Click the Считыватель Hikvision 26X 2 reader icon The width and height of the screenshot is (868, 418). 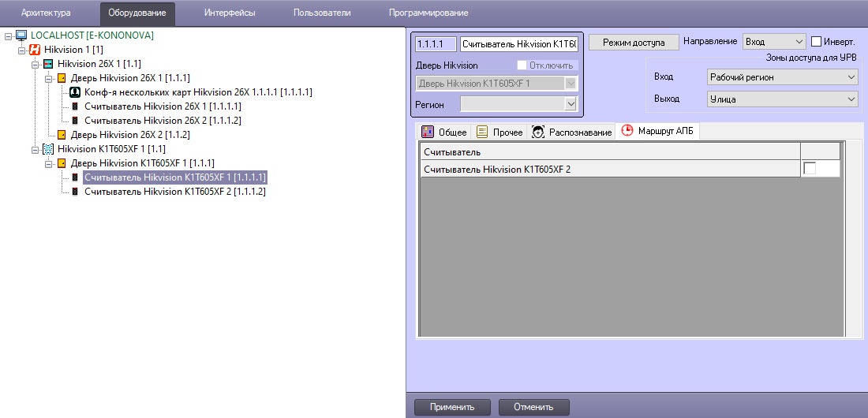pyautogui.click(x=76, y=121)
